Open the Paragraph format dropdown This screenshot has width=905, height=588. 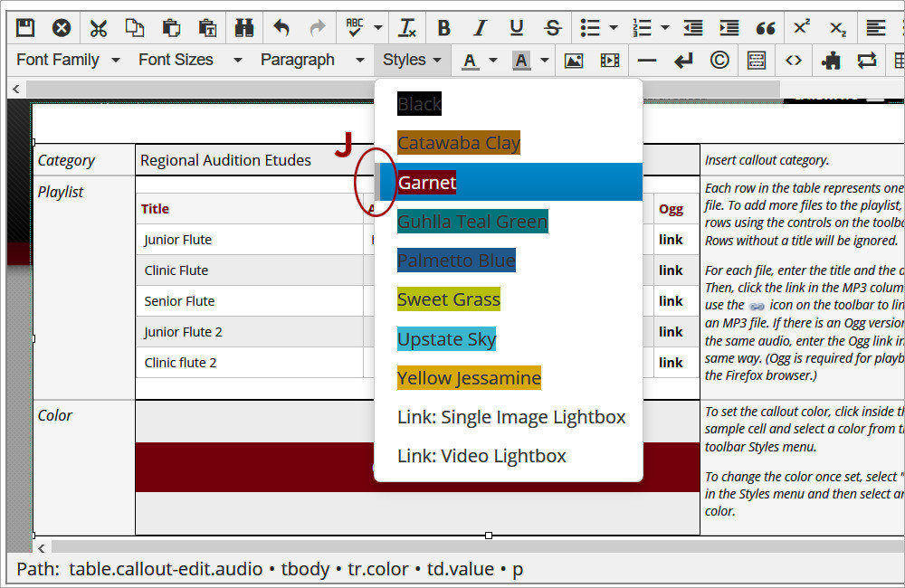(x=312, y=60)
